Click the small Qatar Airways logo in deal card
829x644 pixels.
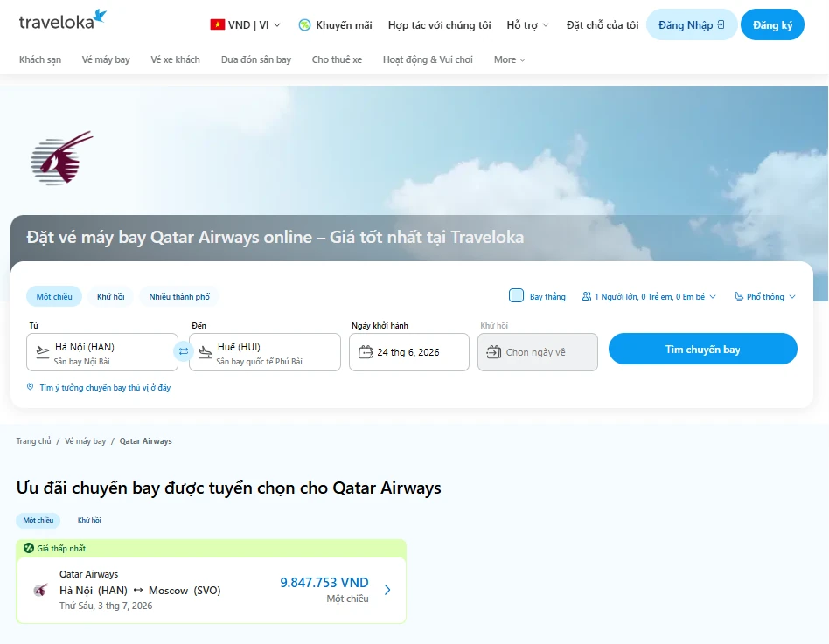pyautogui.click(x=41, y=590)
